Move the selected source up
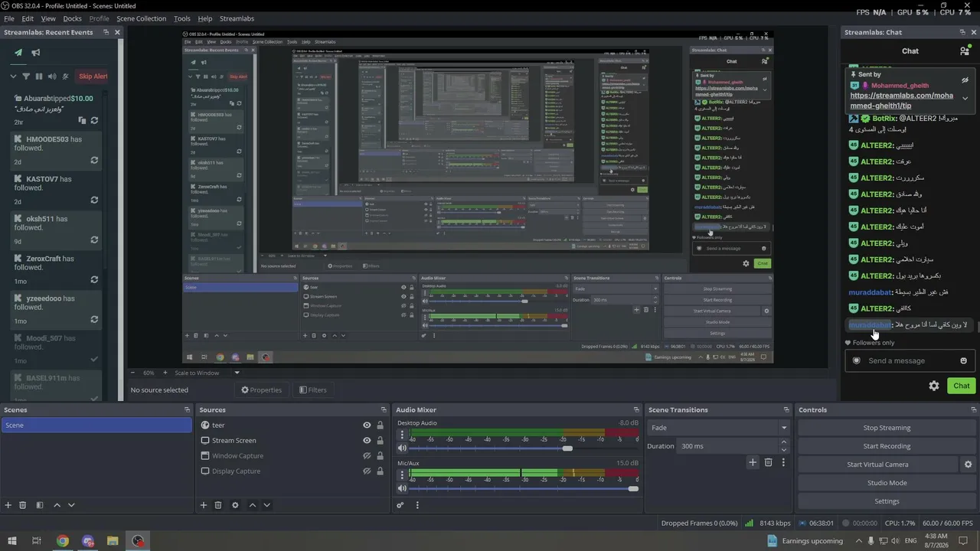 [253, 505]
